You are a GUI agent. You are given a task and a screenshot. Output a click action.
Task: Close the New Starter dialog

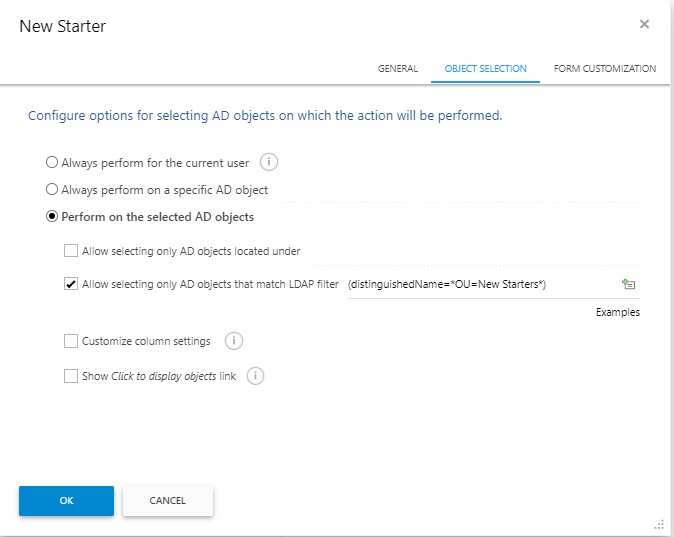tap(644, 24)
